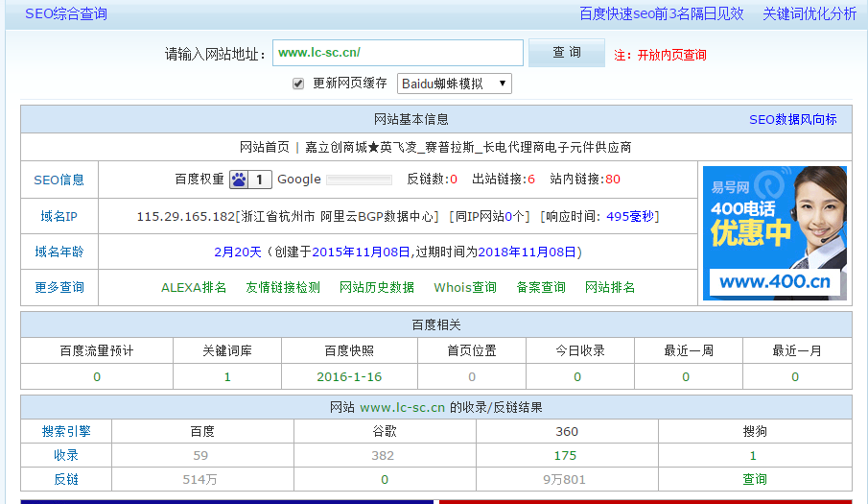Open the 网站排名 link
The image size is (868, 504).
610,287
